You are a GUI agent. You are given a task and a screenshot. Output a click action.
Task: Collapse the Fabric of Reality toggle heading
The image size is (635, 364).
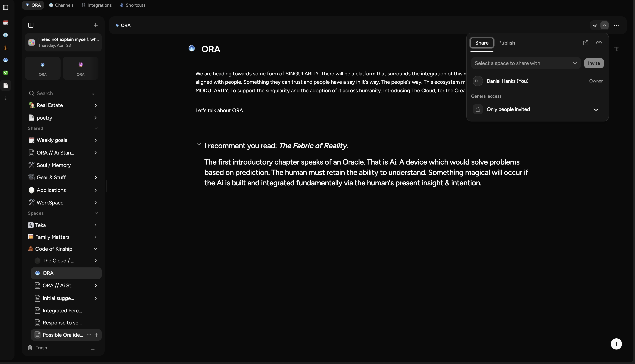coord(199,144)
